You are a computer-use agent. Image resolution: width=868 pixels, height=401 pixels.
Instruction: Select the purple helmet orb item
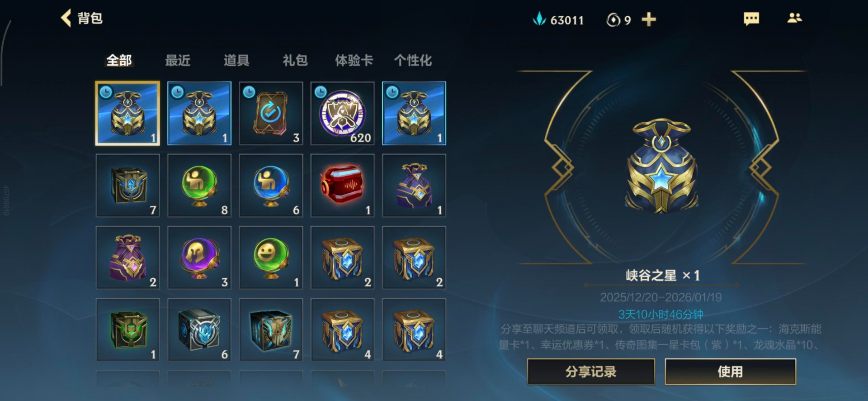199,258
